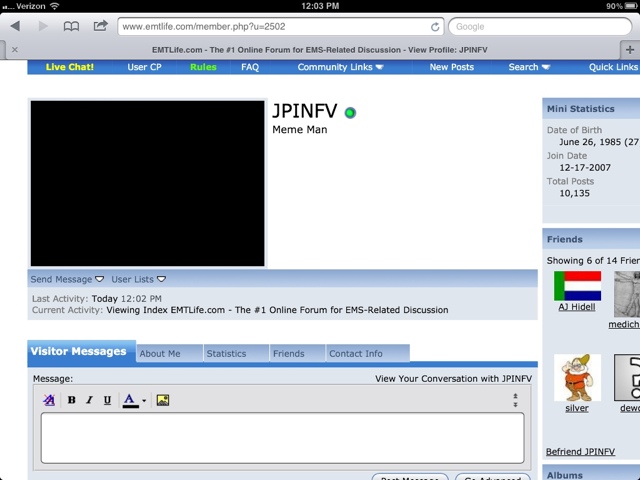
Task: Tap AJ Hidell's flag avatar thumbnail
Action: [578, 285]
